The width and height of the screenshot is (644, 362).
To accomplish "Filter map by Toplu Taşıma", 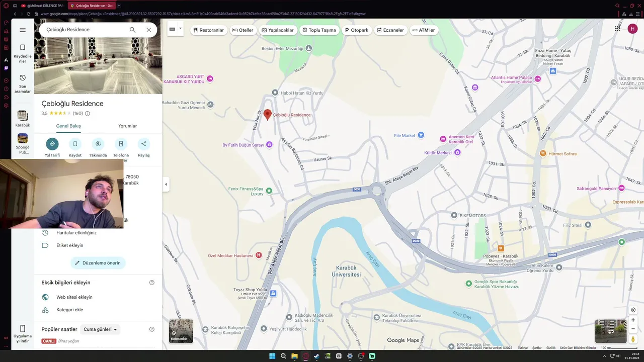I will pos(319,30).
